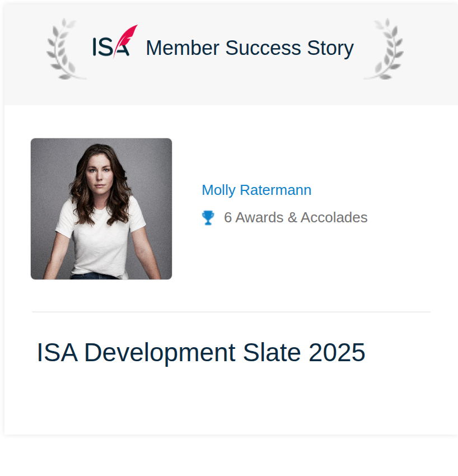
Task: Click the red feather quill in the logo
Action: (126, 40)
